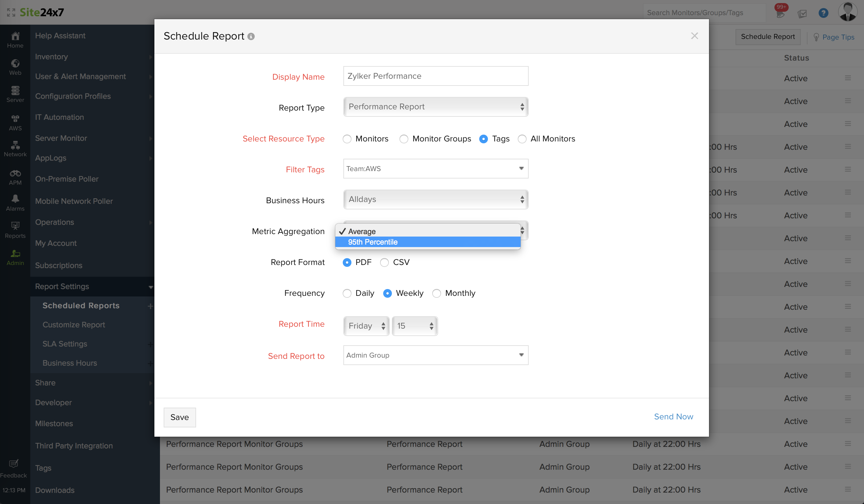864x504 pixels.
Task: Open hamburger menu for the last Daily at 22:00 Hrs row
Action: pyautogui.click(x=848, y=489)
